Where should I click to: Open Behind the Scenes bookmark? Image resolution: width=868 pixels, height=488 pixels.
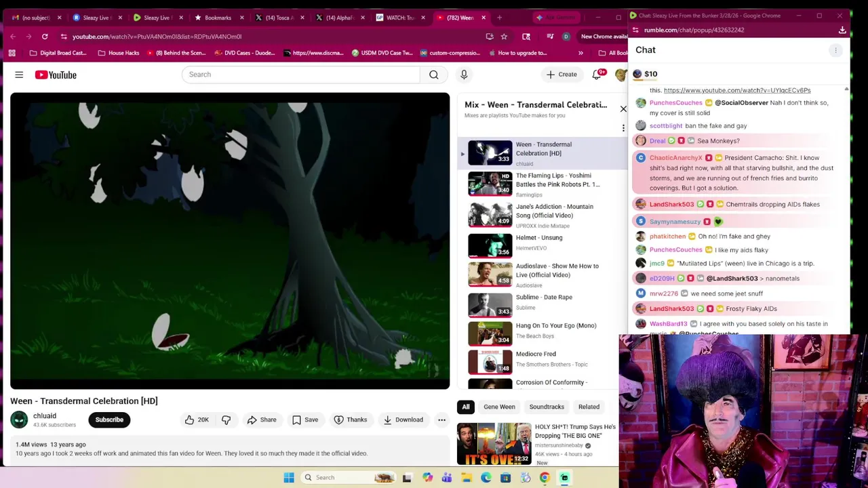[x=176, y=53]
